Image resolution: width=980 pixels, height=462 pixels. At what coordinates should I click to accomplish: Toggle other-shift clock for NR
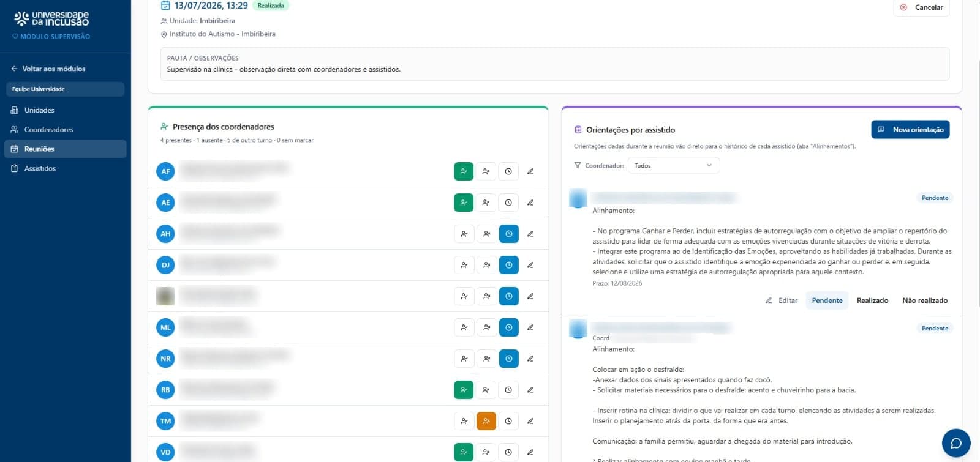[508, 359]
